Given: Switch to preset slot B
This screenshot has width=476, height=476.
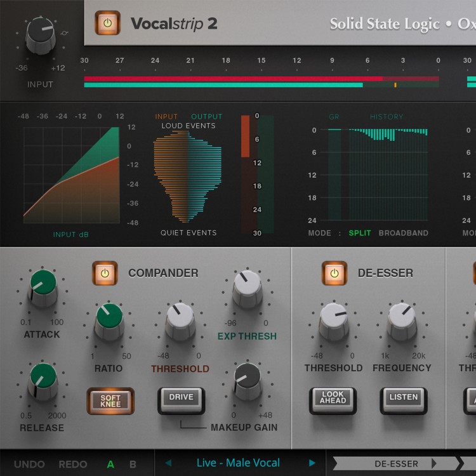Looking at the screenshot, I should (x=133, y=464).
